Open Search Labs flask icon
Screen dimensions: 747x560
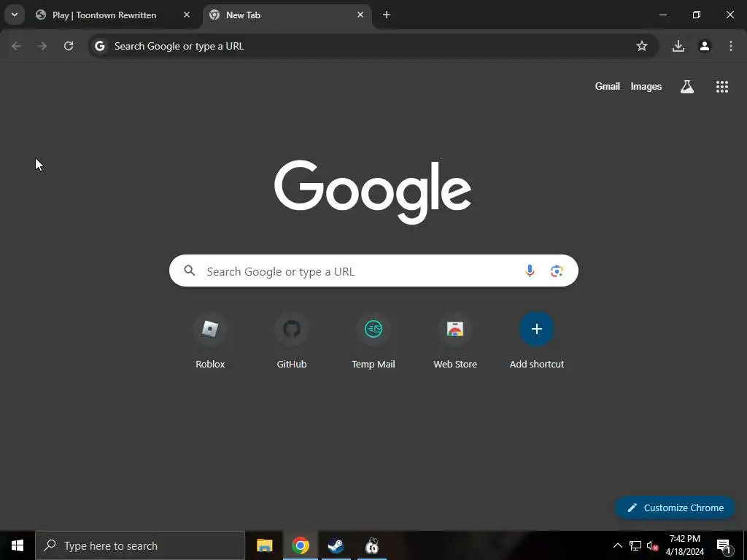[687, 86]
